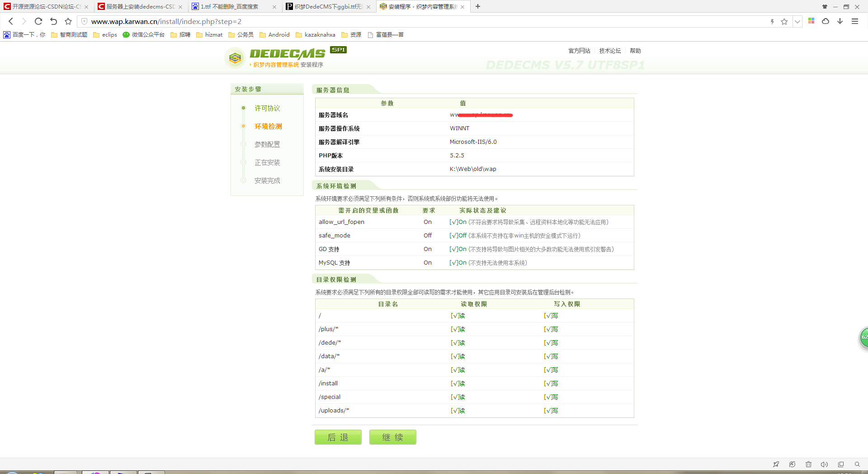This screenshot has height=474, width=868.
Task: Click the lightning speed-mode icon in address bar
Action: 772,21
